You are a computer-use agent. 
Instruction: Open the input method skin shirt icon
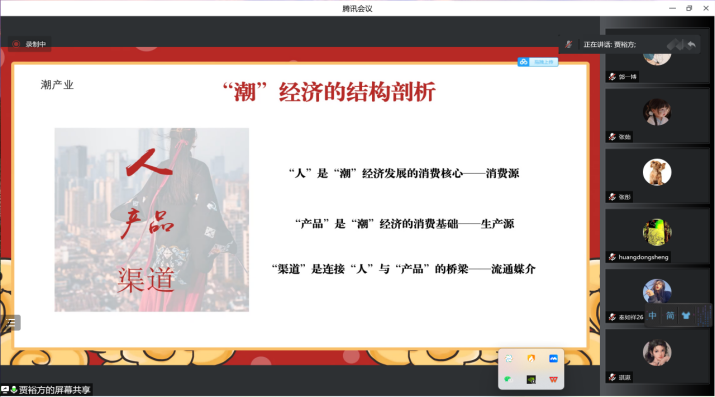pyautogui.click(x=686, y=315)
